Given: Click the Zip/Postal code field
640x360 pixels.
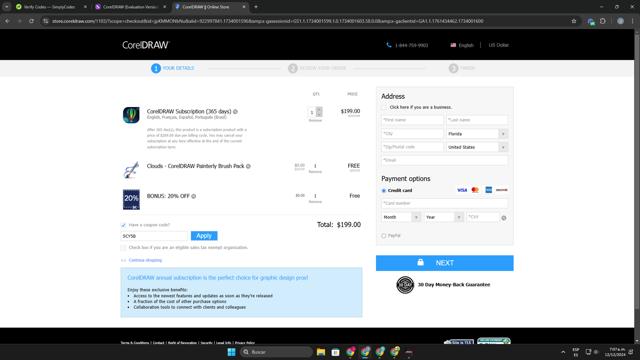Looking at the screenshot, I should pos(412,147).
